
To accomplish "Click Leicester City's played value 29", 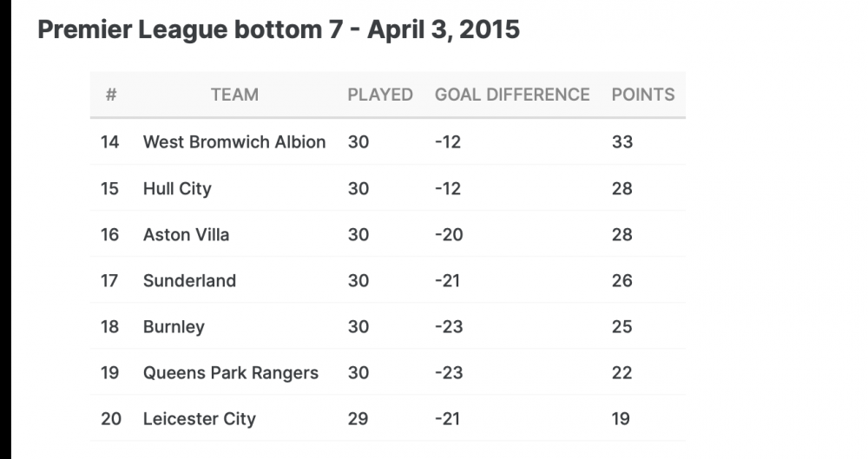I will pyautogui.click(x=358, y=418).
